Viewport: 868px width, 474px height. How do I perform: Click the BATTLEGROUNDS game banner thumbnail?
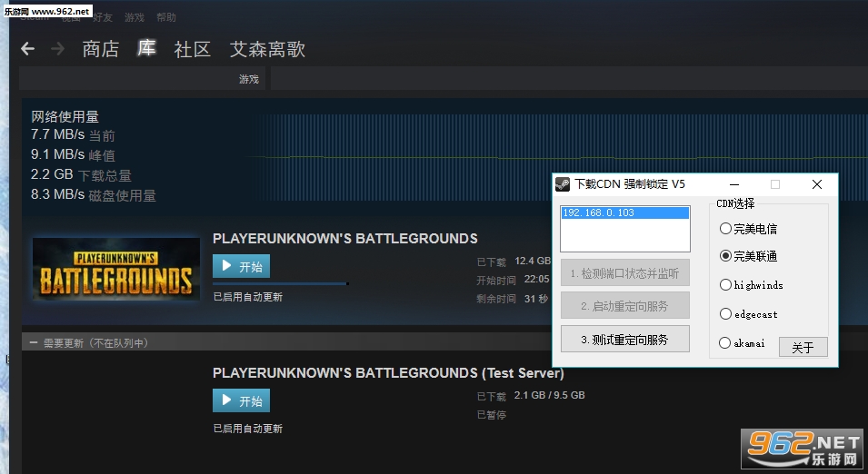[116, 270]
